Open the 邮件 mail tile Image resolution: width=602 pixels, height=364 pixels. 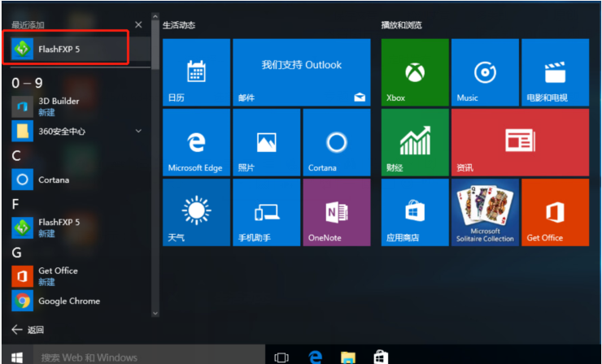302,72
